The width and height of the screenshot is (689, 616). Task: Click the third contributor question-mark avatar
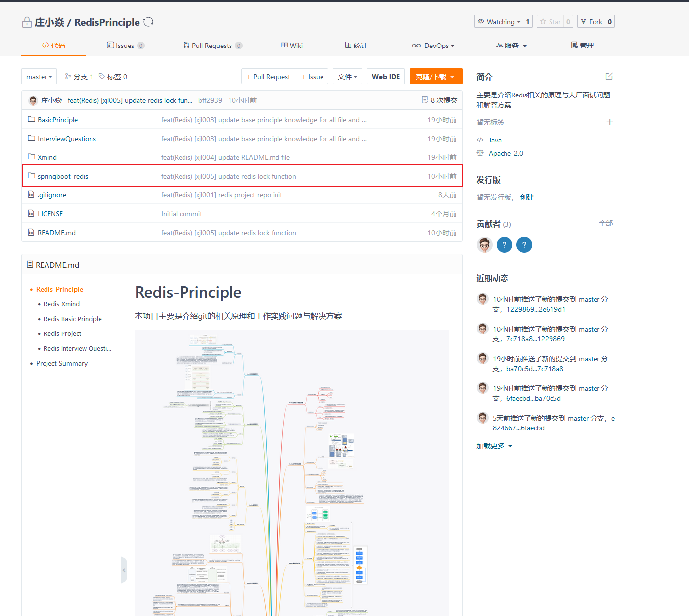point(524,245)
